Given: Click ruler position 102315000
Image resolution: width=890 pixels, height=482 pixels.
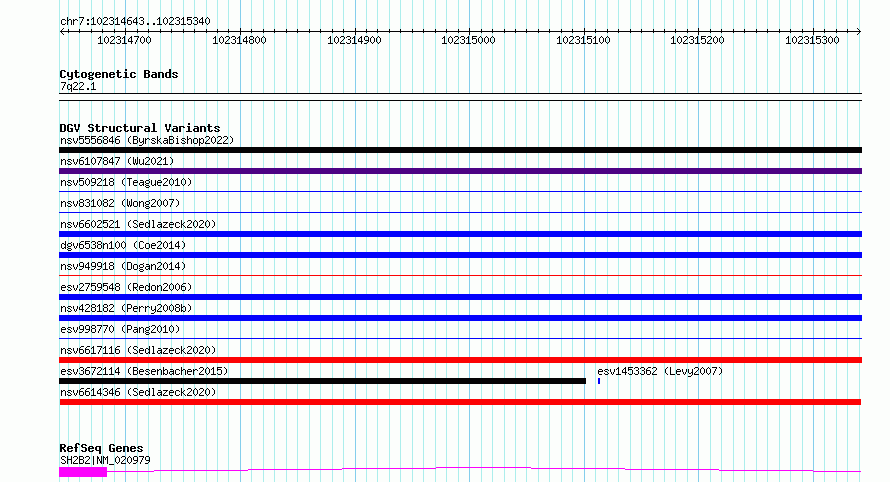Looking at the screenshot, I should pos(468,40).
